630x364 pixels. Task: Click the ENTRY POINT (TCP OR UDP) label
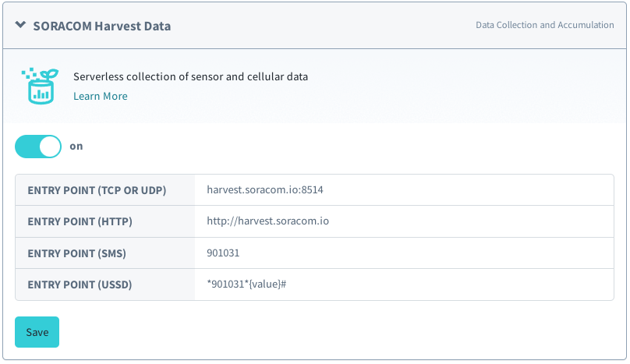coord(97,190)
